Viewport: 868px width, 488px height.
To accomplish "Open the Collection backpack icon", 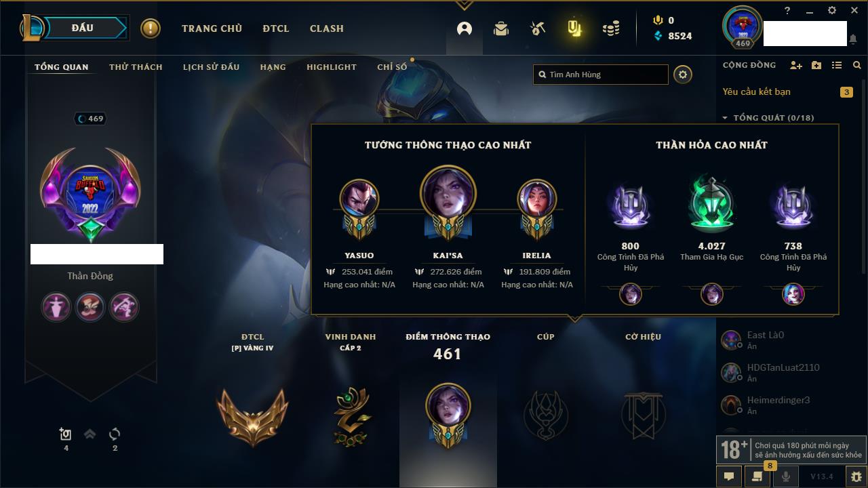I will [501, 28].
